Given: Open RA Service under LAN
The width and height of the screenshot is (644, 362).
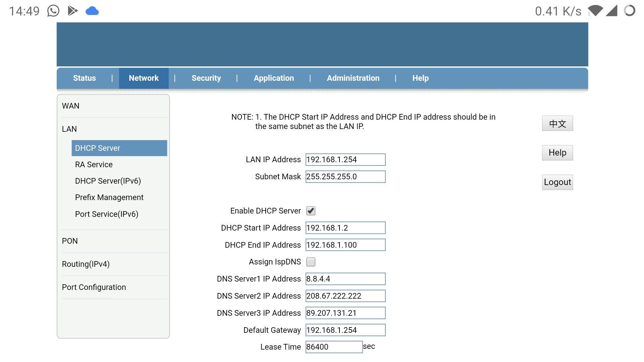Looking at the screenshot, I should tap(94, 165).
